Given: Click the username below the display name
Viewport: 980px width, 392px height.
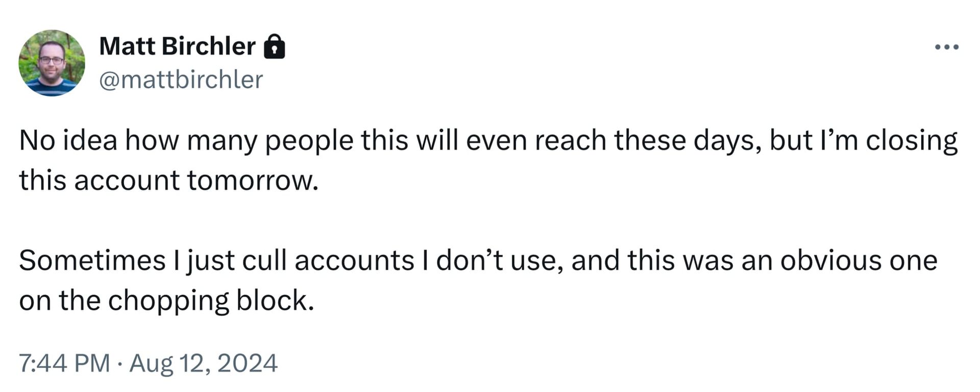Looking at the screenshot, I should point(180,79).
